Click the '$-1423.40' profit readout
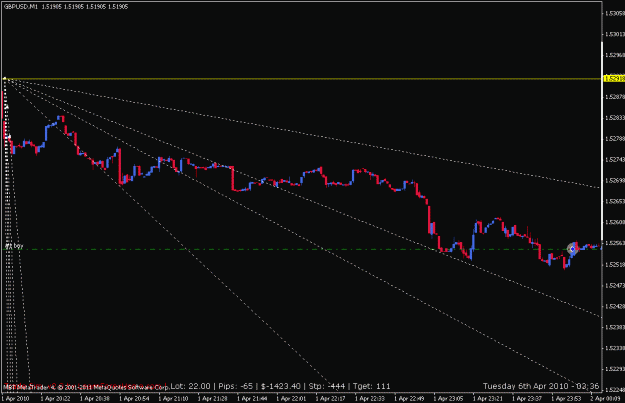 click(280, 386)
